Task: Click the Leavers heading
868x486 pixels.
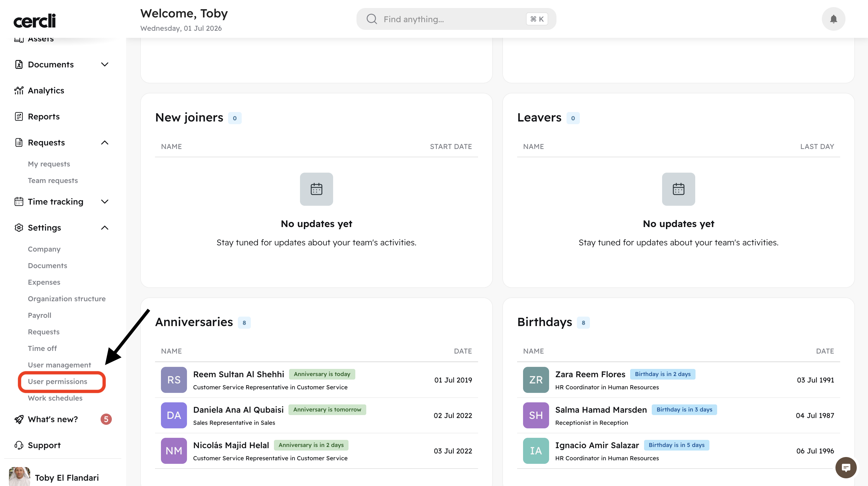Action: [539, 118]
